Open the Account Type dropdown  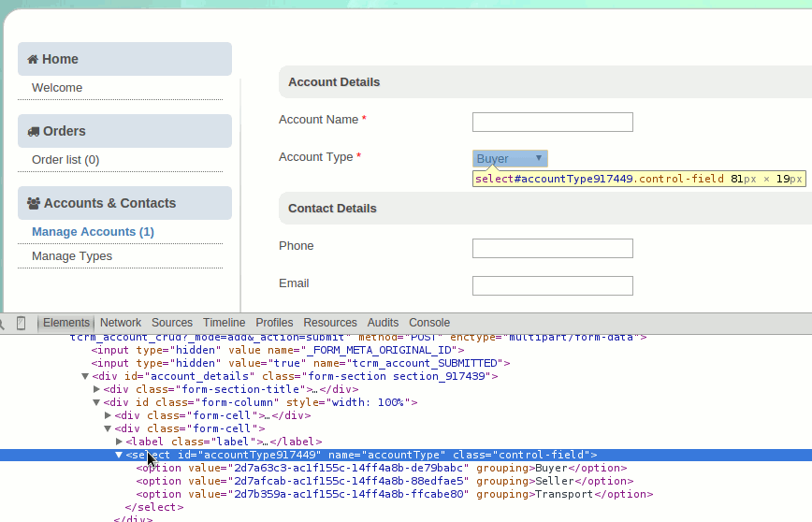[510, 159]
